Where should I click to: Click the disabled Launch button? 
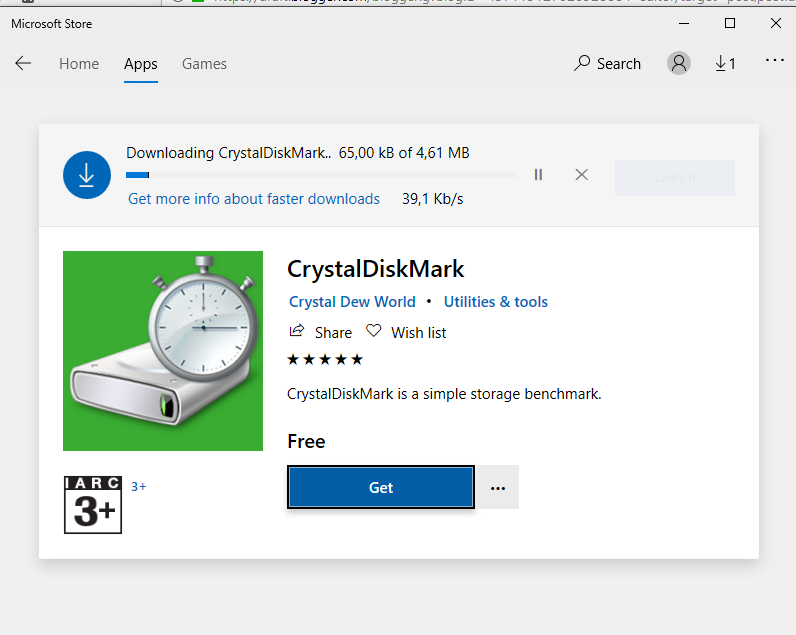[x=675, y=178]
